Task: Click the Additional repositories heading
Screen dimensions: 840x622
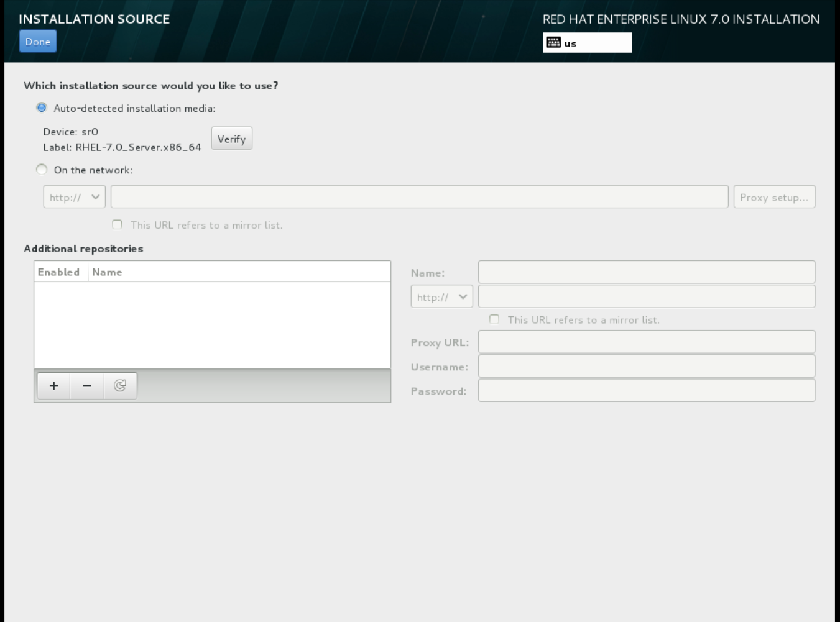Action: (x=83, y=249)
